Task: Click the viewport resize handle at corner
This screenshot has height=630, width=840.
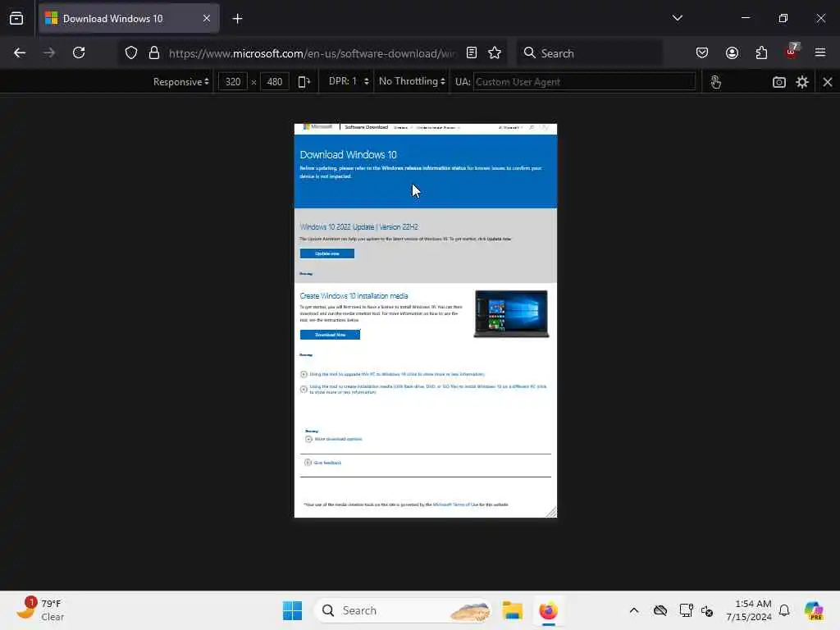Action: coord(551,512)
